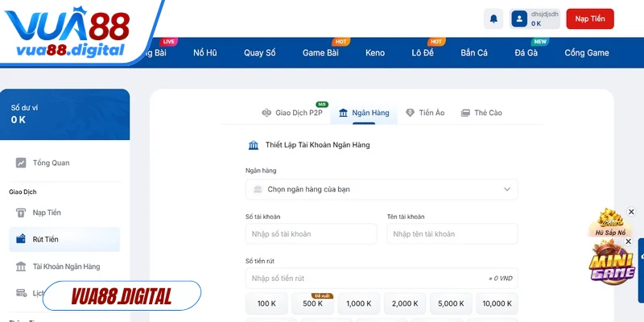Open Rút Tiền in the sidebar
Image resolution: width=644 pixels, height=322 pixels.
(64, 239)
